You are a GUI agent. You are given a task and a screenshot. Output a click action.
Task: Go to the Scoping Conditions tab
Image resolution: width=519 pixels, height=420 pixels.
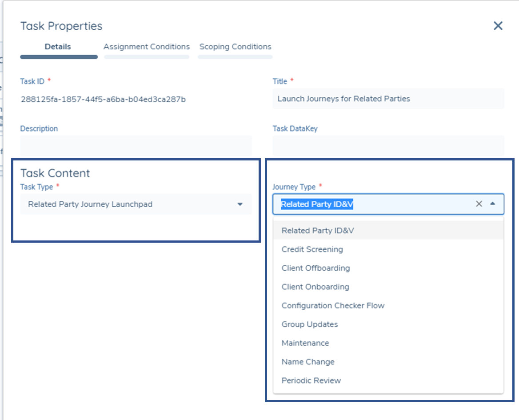(235, 47)
